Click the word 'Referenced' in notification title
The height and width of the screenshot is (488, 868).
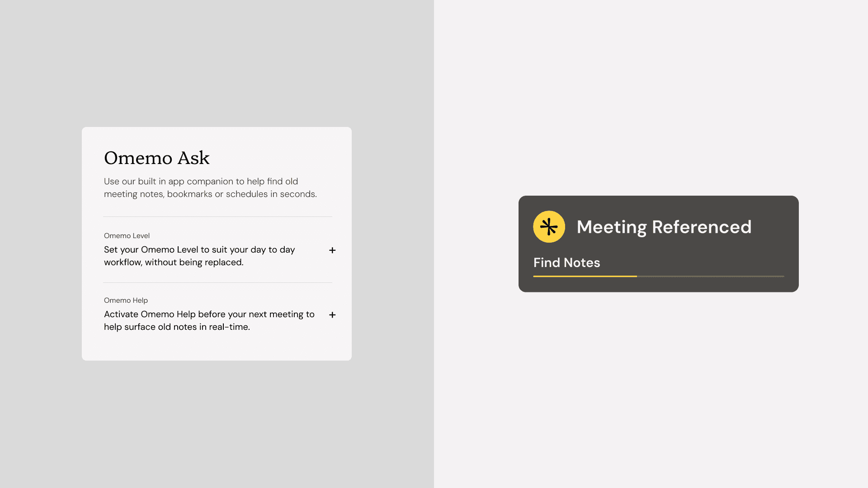(x=702, y=227)
